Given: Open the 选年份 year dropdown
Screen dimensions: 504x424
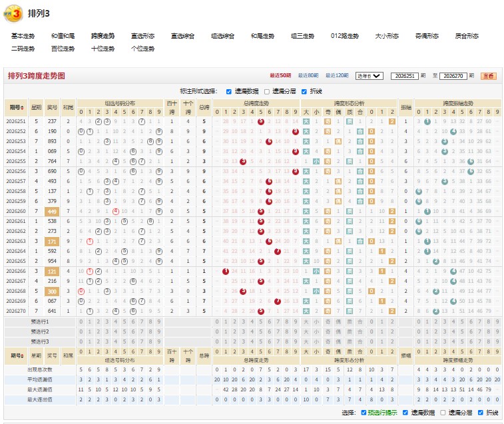Looking at the screenshot, I should 370,76.
